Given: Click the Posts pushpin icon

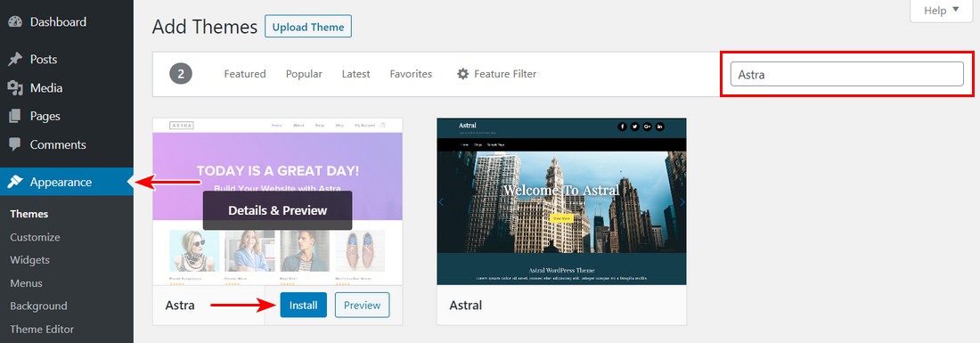Looking at the screenshot, I should 15,60.
